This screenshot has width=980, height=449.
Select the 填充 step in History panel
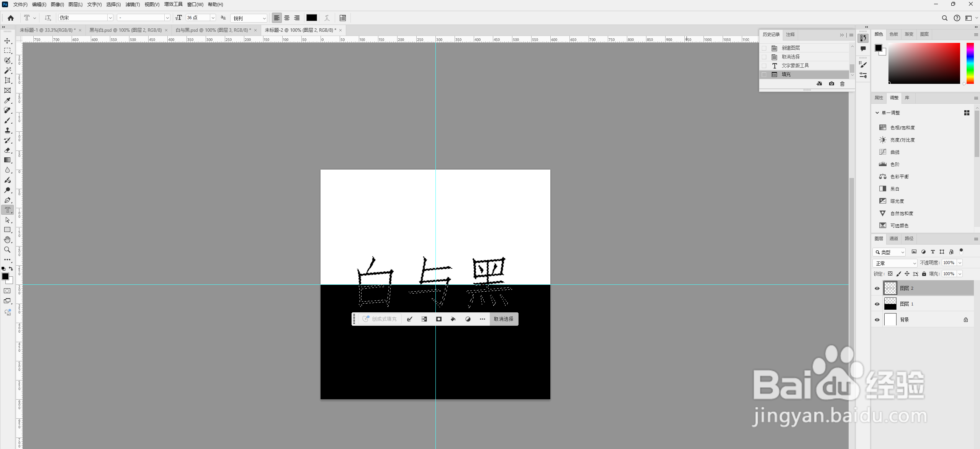click(786, 74)
